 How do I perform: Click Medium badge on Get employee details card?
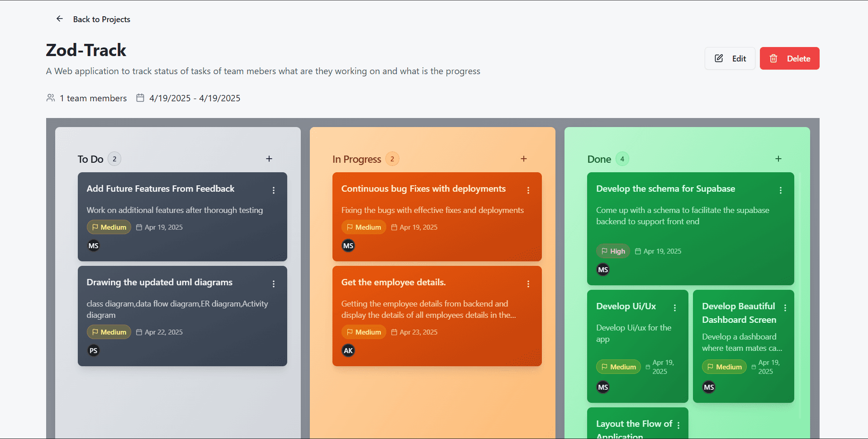click(x=364, y=332)
